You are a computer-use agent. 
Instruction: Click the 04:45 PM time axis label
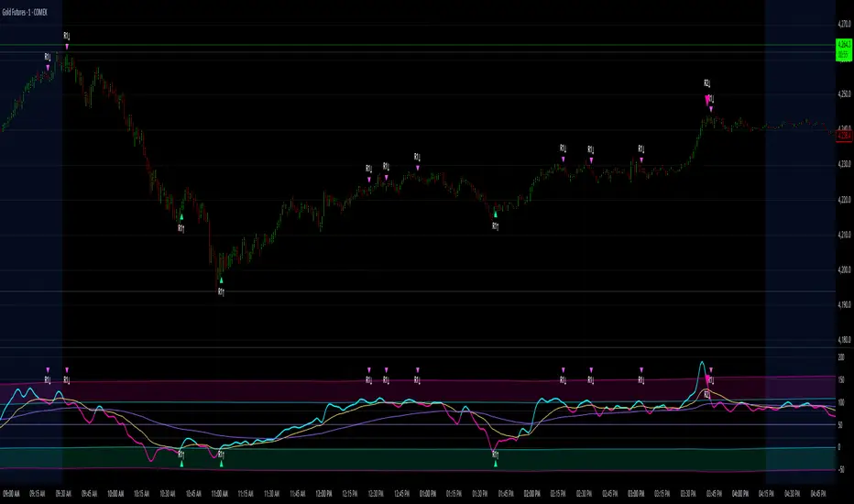click(818, 494)
